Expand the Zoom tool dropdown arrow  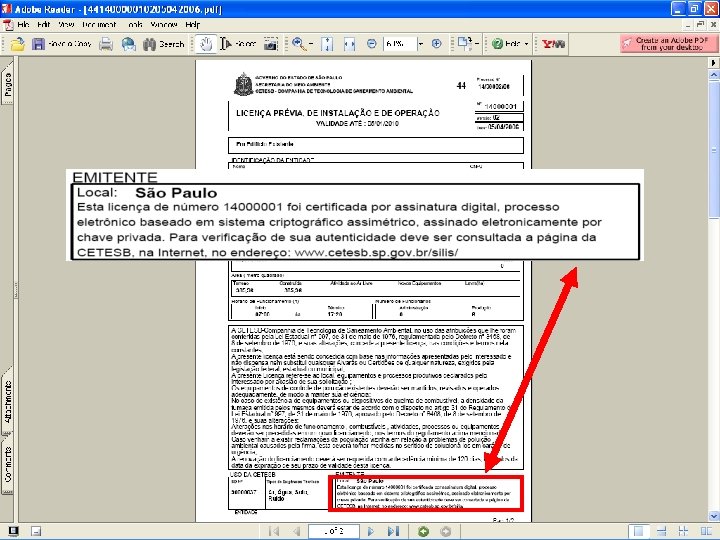[x=311, y=44]
